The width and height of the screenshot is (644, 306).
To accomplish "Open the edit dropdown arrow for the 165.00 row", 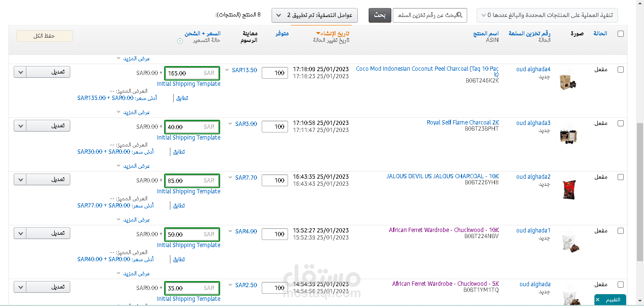I will pos(20,72).
